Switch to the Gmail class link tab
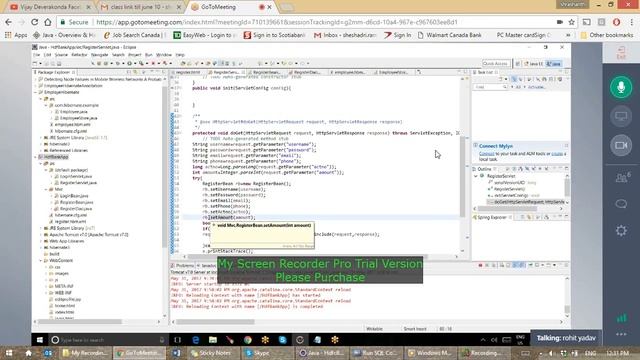Image resolution: width=640 pixels, height=360 pixels. click(x=140, y=7)
